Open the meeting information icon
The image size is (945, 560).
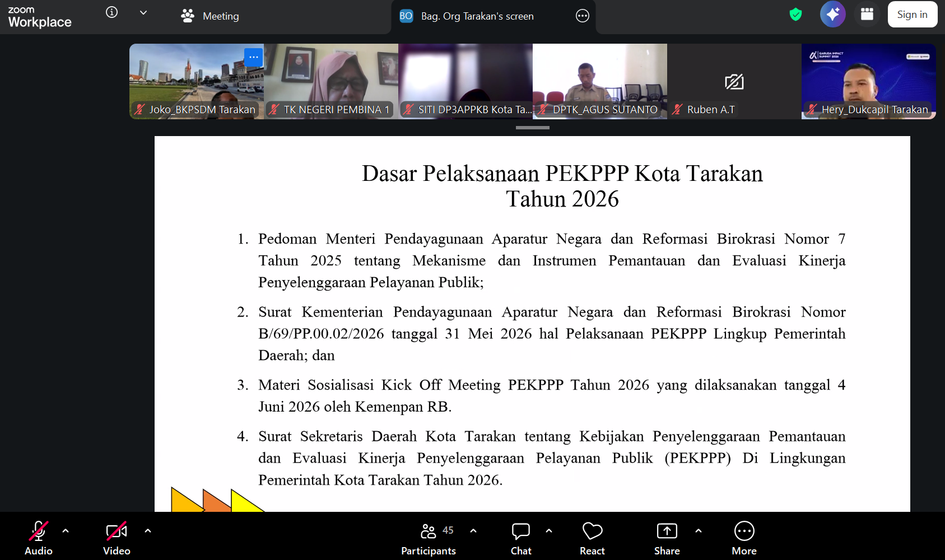112,12
